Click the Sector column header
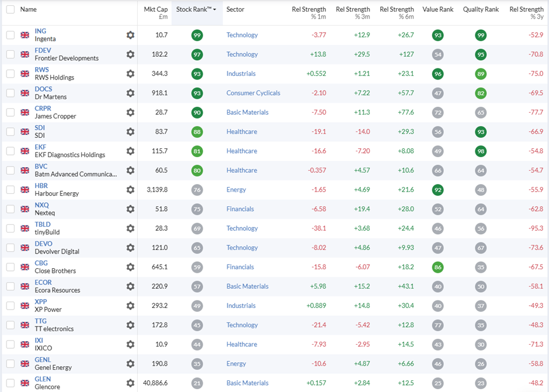549x392 pixels. pyautogui.click(x=235, y=9)
